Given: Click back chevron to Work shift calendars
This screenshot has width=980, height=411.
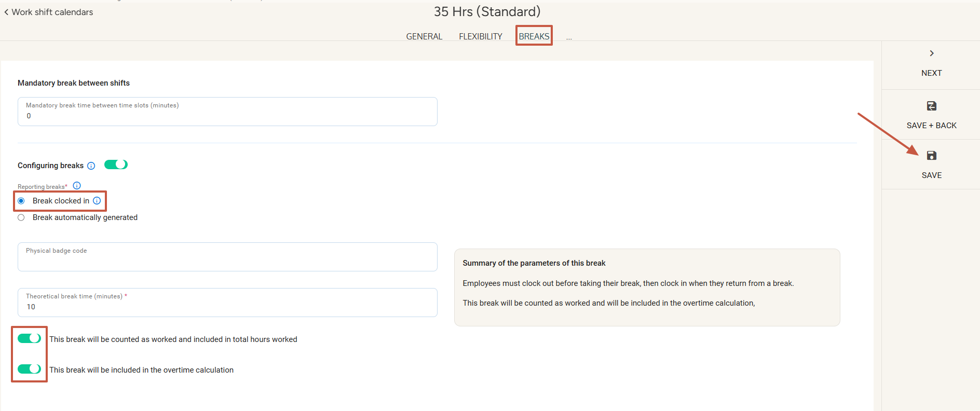Looking at the screenshot, I should click(6, 12).
